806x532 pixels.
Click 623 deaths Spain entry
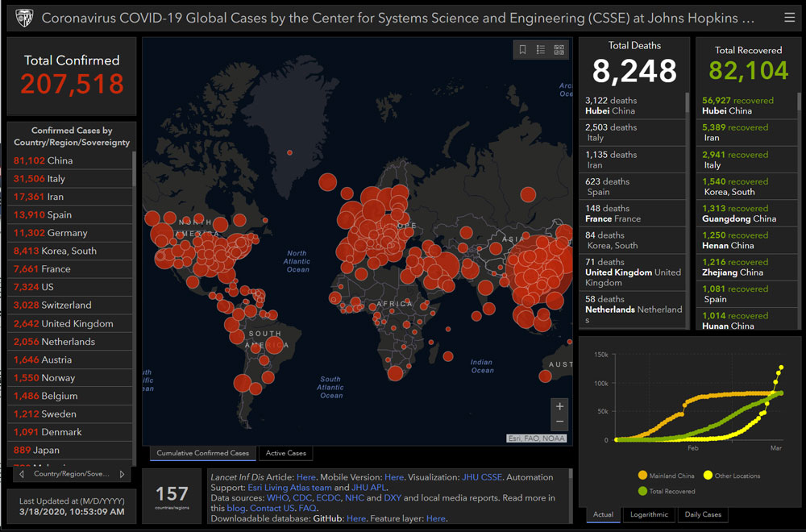coord(633,186)
